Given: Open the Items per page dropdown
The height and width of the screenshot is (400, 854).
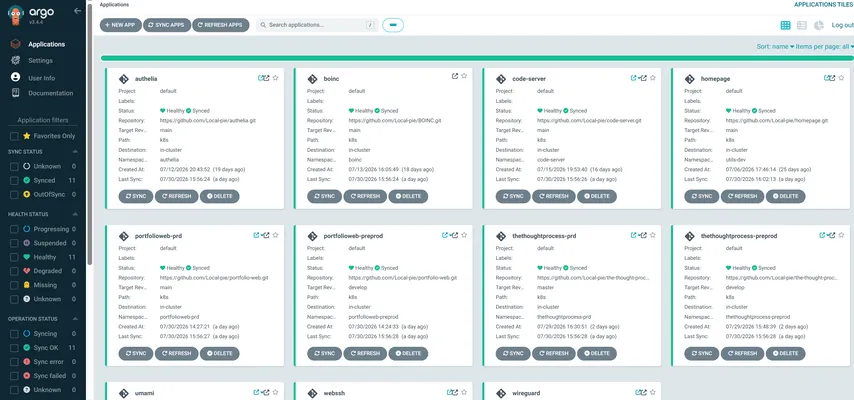Looking at the screenshot, I should coord(825,47).
